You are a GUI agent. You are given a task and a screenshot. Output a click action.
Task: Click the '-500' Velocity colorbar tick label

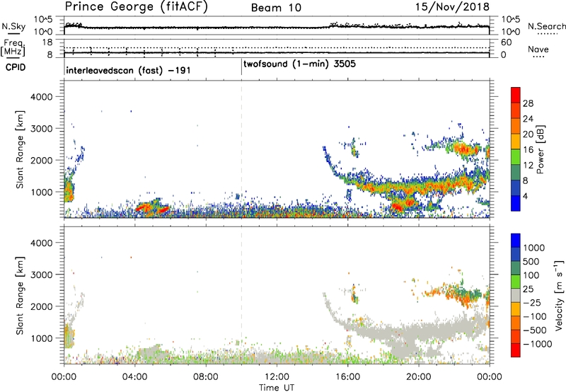(535, 330)
